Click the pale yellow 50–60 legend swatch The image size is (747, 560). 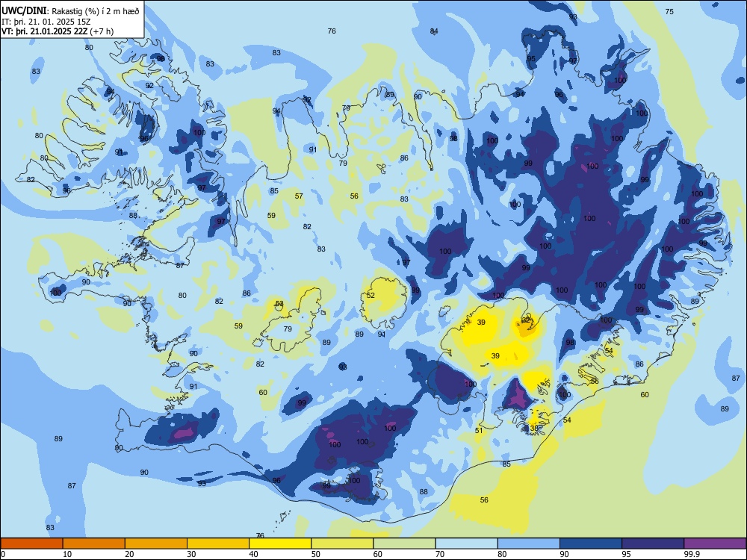[x=342, y=544]
